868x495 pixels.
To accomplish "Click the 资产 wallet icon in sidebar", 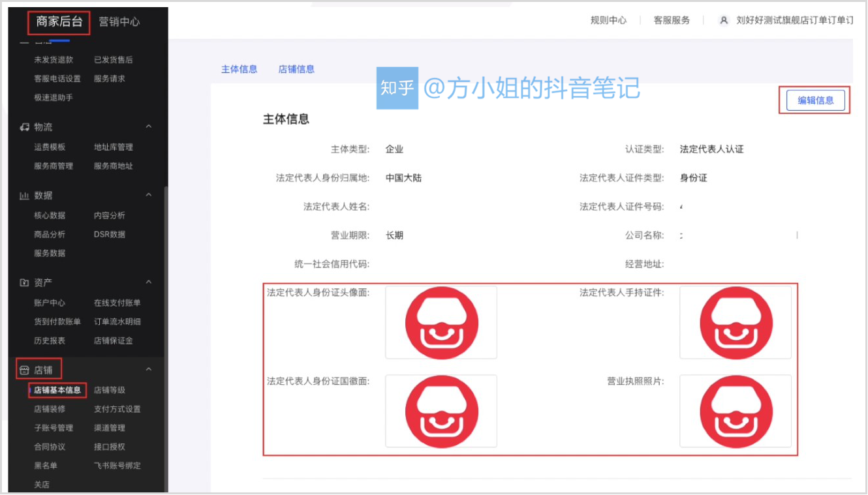I will (25, 282).
